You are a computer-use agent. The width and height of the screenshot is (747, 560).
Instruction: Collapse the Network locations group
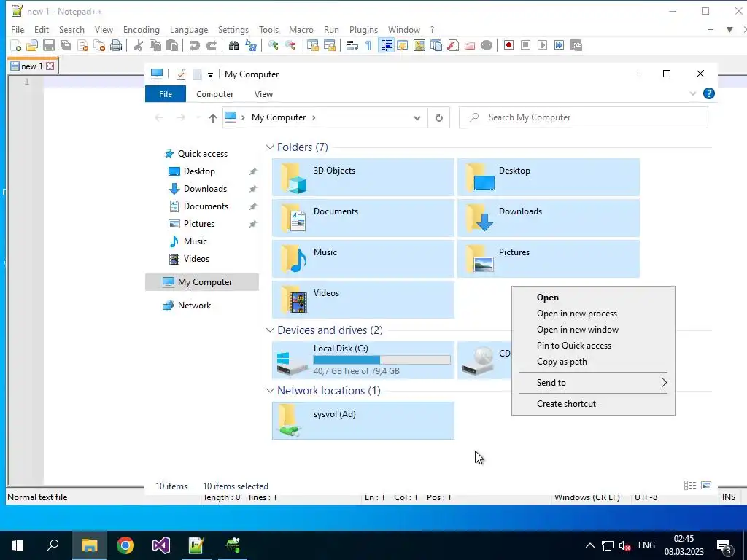pyautogui.click(x=270, y=391)
